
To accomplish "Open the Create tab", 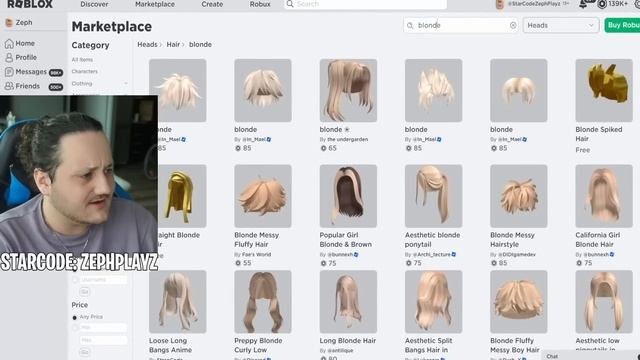I will (x=212, y=4).
